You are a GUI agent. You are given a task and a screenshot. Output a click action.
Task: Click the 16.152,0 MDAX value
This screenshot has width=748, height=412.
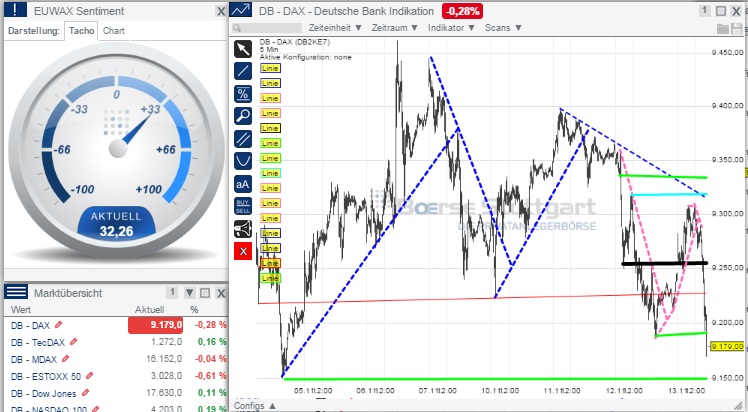164,359
